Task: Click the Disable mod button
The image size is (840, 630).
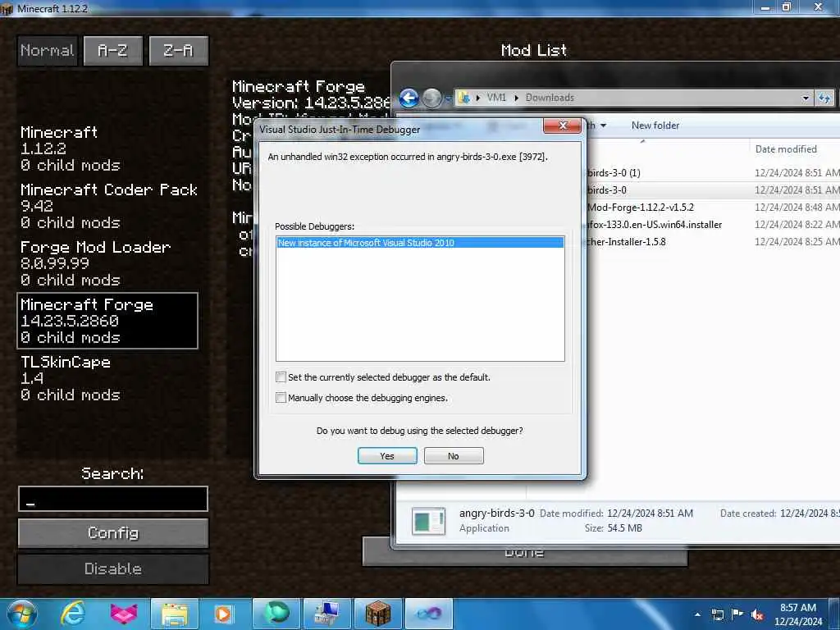Action: [113, 569]
